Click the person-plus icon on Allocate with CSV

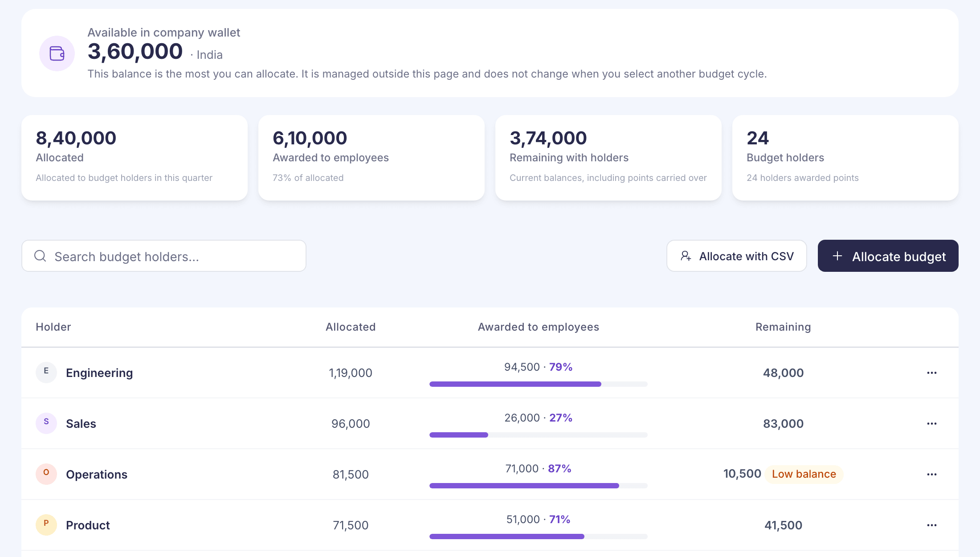(x=686, y=256)
